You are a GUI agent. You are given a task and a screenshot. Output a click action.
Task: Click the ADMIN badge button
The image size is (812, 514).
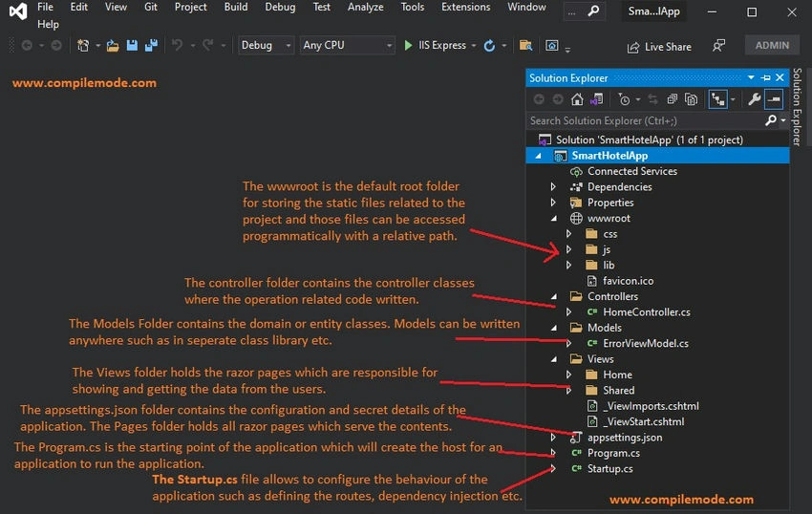[x=772, y=46]
